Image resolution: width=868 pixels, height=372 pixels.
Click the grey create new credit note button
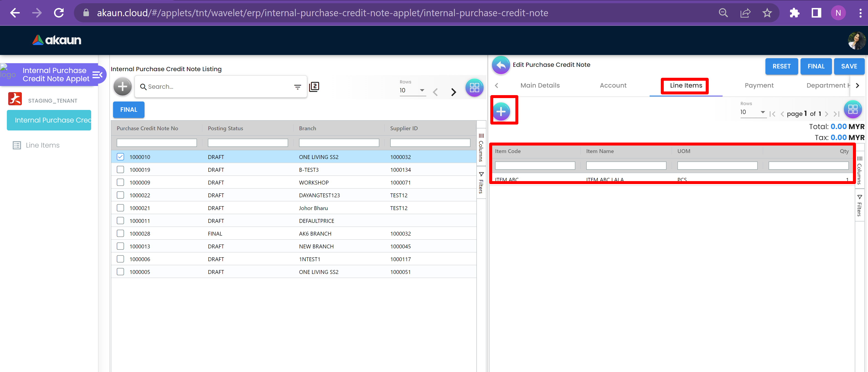[x=122, y=87]
